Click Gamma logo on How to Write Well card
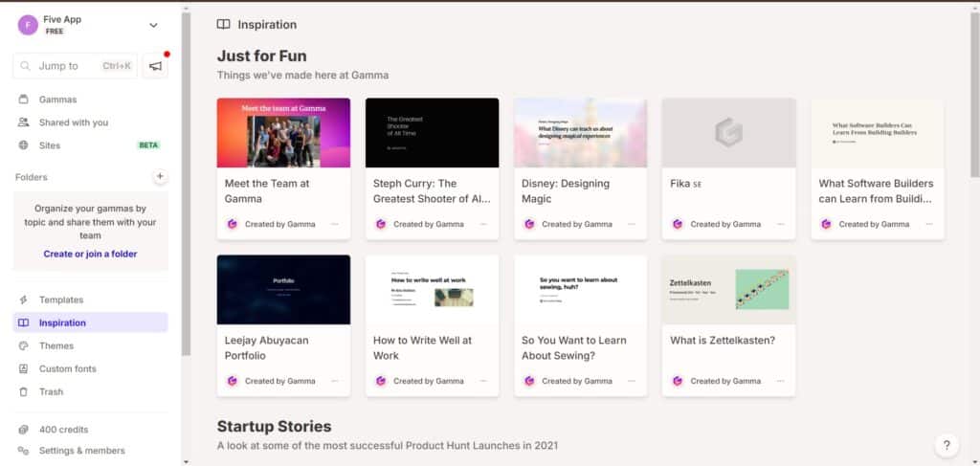This screenshot has height=466, width=980. coord(381,381)
